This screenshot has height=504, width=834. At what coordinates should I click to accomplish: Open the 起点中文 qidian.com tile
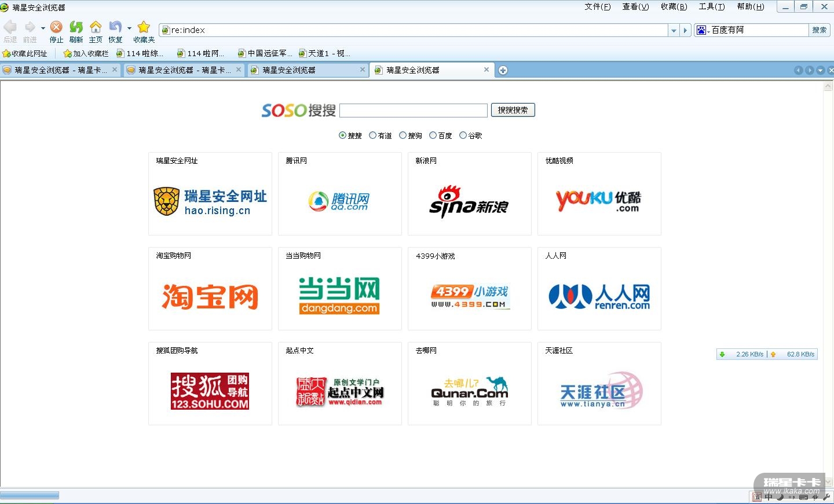point(340,384)
